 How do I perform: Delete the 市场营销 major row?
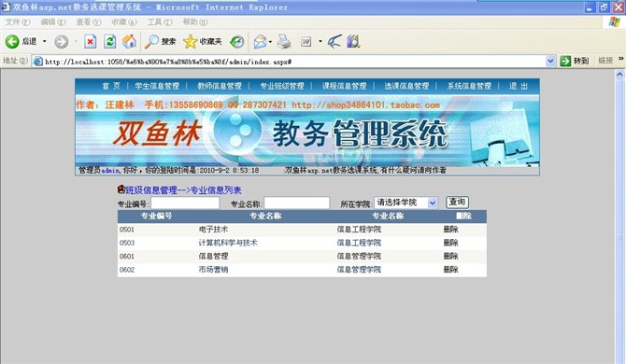click(x=450, y=270)
